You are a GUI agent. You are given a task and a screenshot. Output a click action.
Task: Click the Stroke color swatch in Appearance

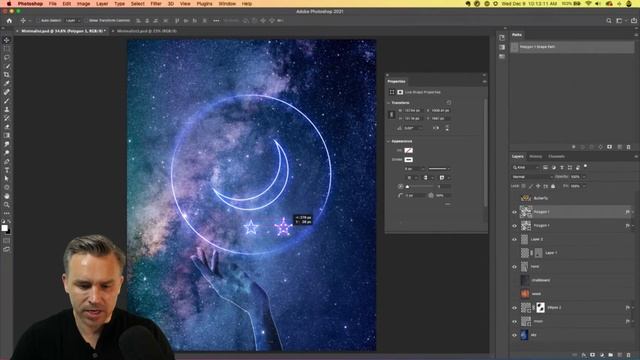[408, 160]
